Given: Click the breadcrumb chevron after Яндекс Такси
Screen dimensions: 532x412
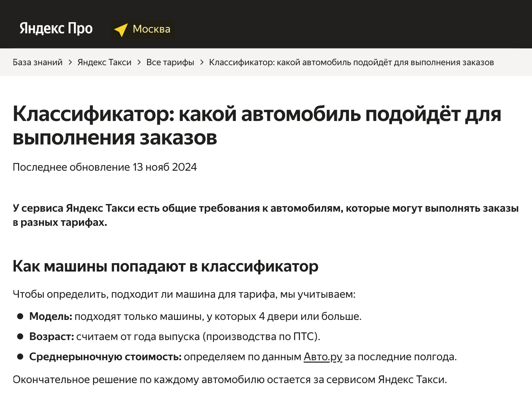Looking at the screenshot, I should (x=139, y=62).
